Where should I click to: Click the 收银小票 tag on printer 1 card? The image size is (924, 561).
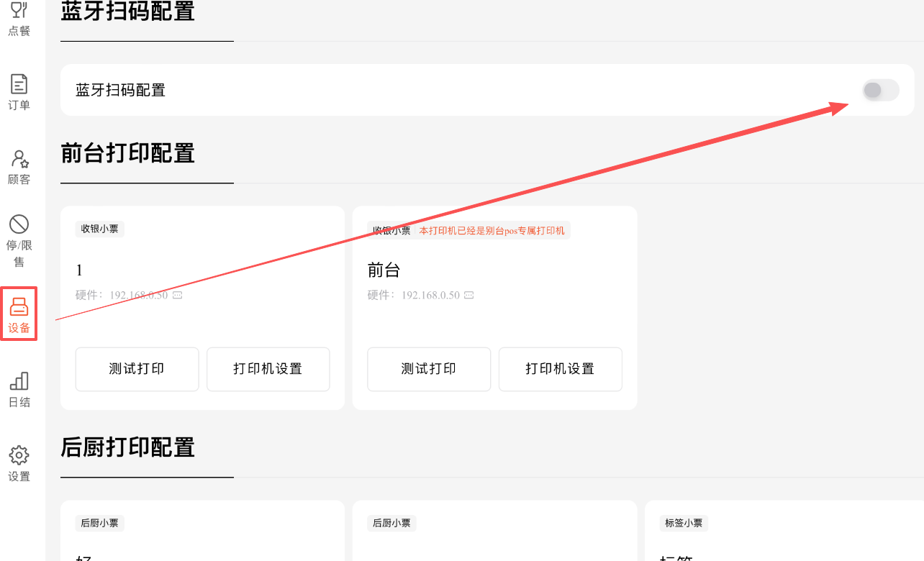99,229
